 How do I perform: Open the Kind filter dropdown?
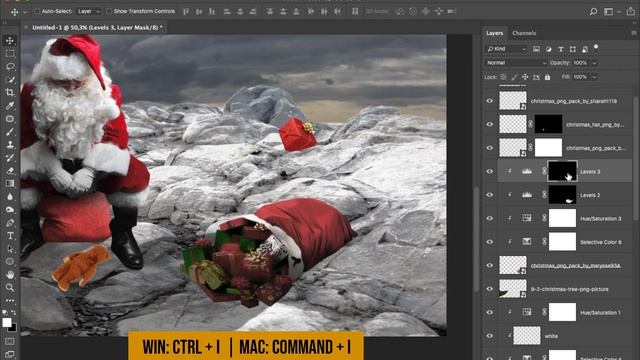(506, 49)
